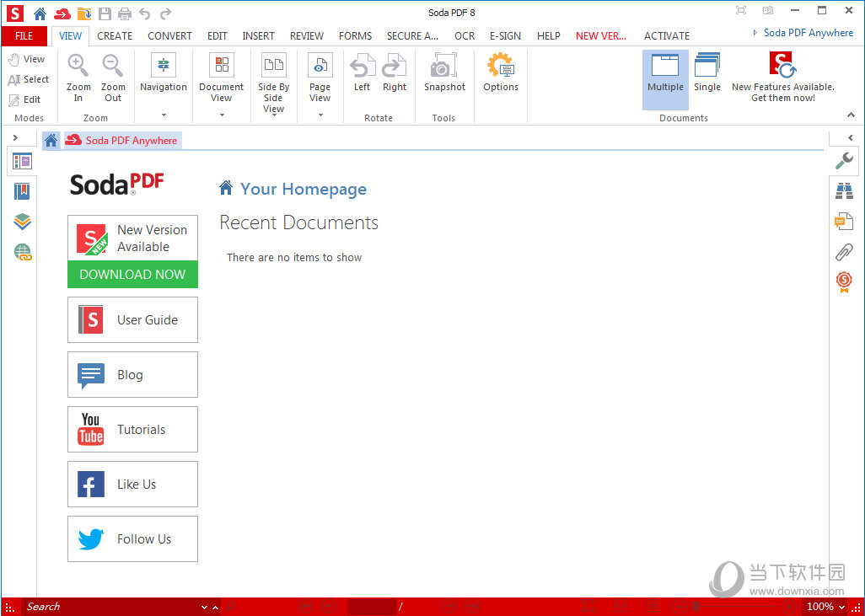The image size is (865, 616).
Task: Open the Options gear settings
Action: (x=501, y=72)
